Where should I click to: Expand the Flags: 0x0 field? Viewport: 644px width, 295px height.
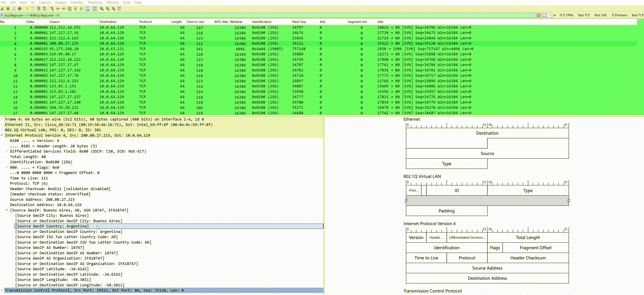point(7,167)
